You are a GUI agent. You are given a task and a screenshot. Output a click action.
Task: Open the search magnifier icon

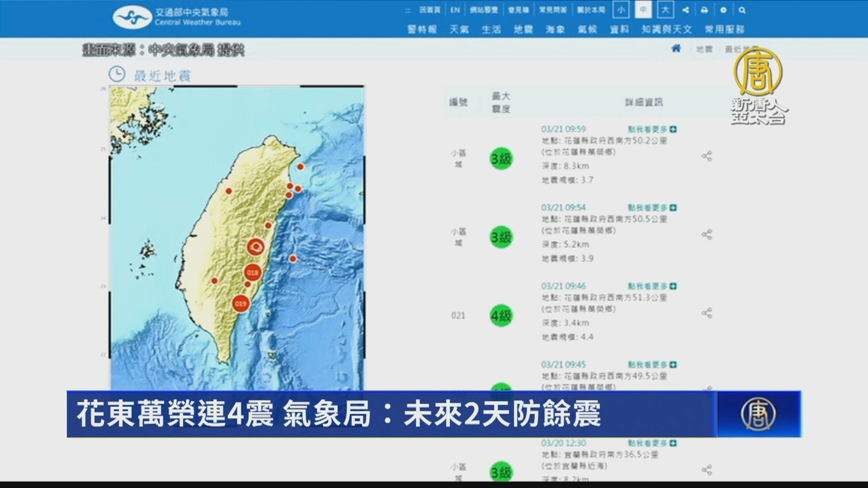(x=742, y=10)
